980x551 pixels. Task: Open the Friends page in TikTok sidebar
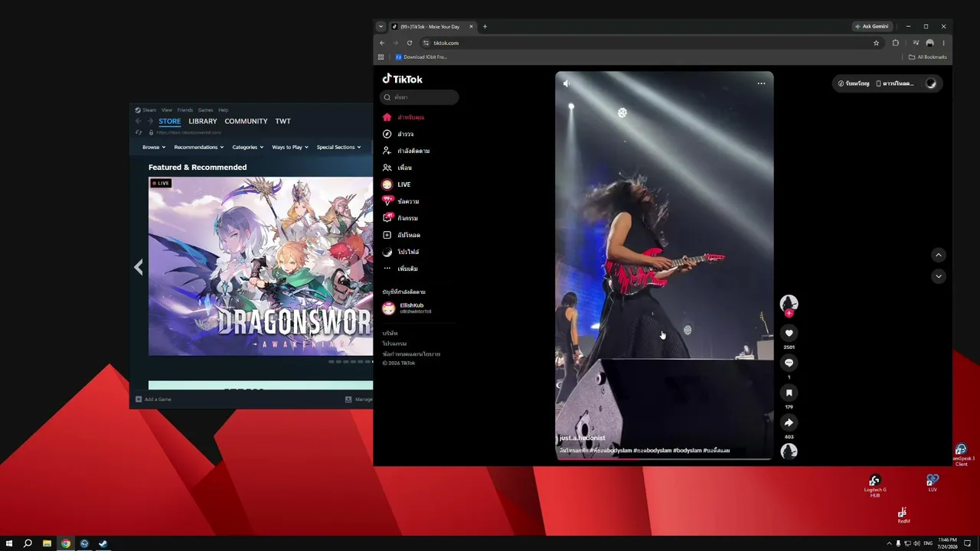pos(398,168)
